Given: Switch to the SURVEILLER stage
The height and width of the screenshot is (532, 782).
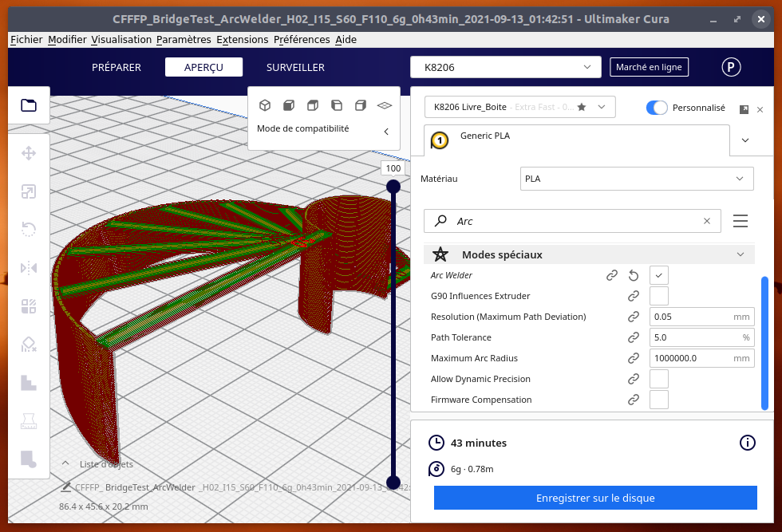Looking at the screenshot, I should coord(295,67).
